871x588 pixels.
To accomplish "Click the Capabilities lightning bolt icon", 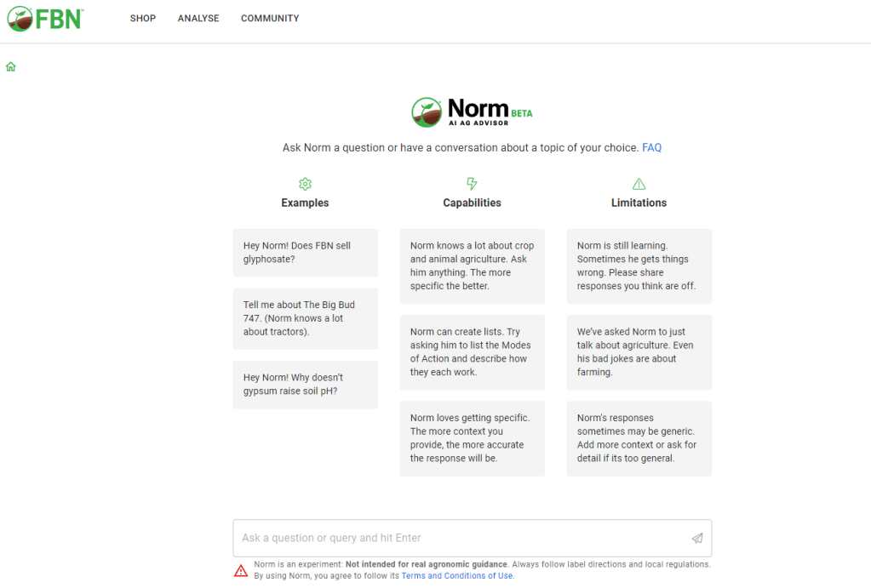I will point(472,184).
